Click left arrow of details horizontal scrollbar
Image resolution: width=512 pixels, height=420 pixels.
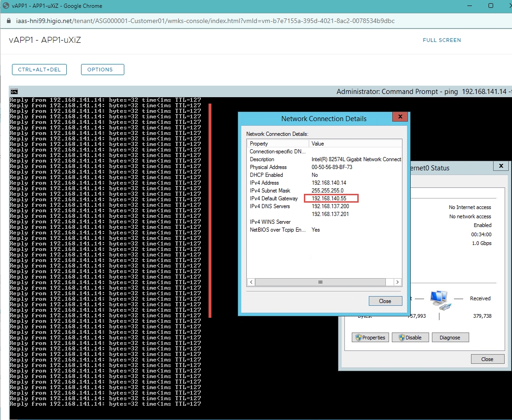click(x=251, y=282)
